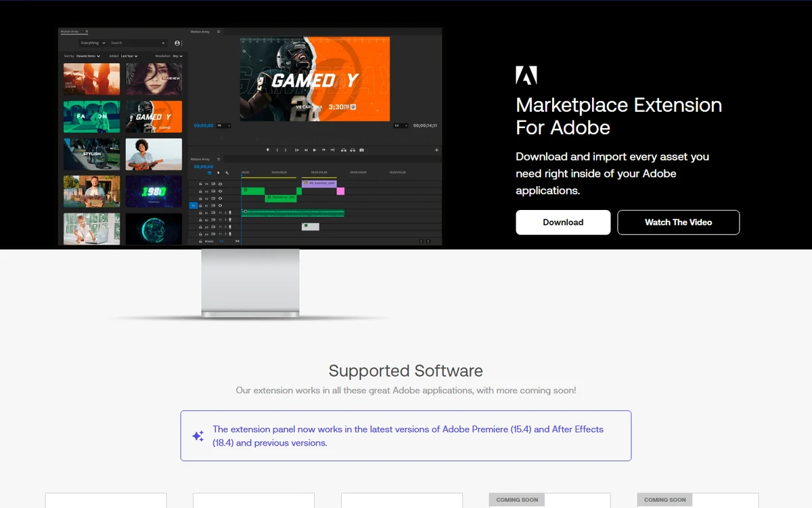Click the Lift icon in monitor controls
812x508 pixels.
[x=344, y=150]
